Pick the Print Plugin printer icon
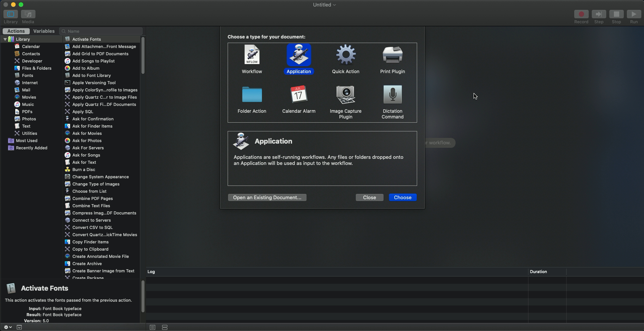Screen dimensions: 644x331 392,55
